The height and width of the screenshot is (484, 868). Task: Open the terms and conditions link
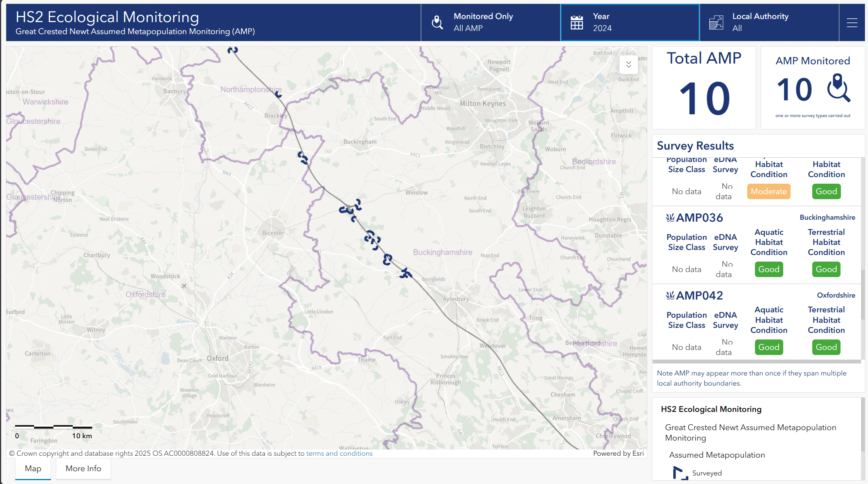[x=339, y=453]
